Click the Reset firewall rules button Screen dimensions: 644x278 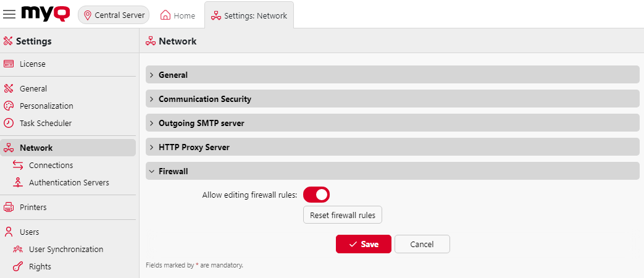pyautogui.click(x=343, y=215)
